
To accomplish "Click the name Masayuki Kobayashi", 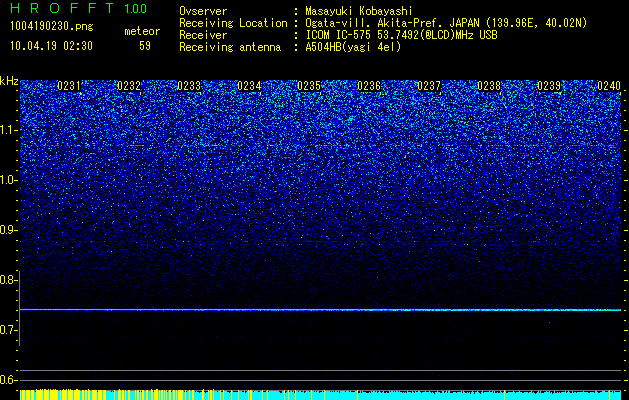I will [359, 11].
